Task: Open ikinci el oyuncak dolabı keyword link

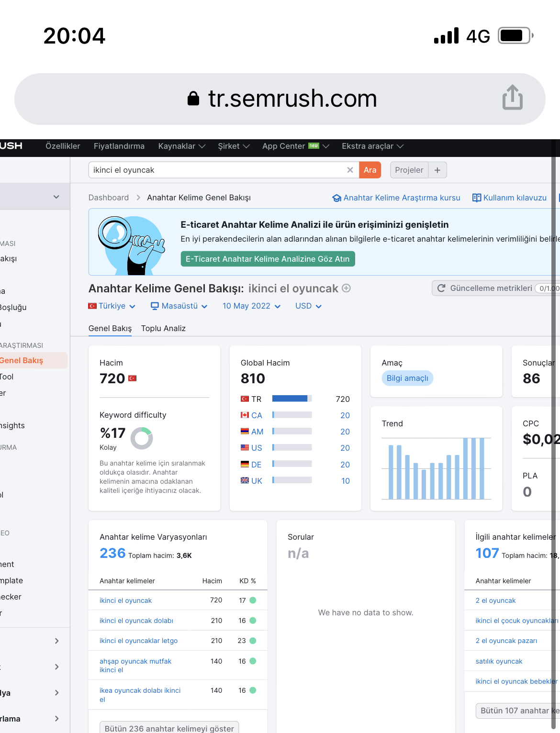Action: 136,621
